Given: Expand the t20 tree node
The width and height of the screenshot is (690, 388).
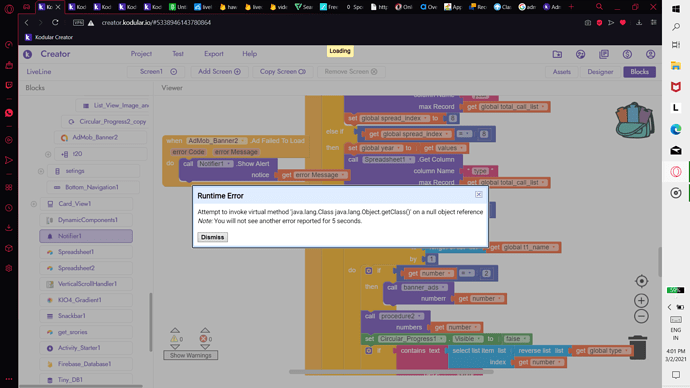Looking at the screenshot, I should pos(48,154).
